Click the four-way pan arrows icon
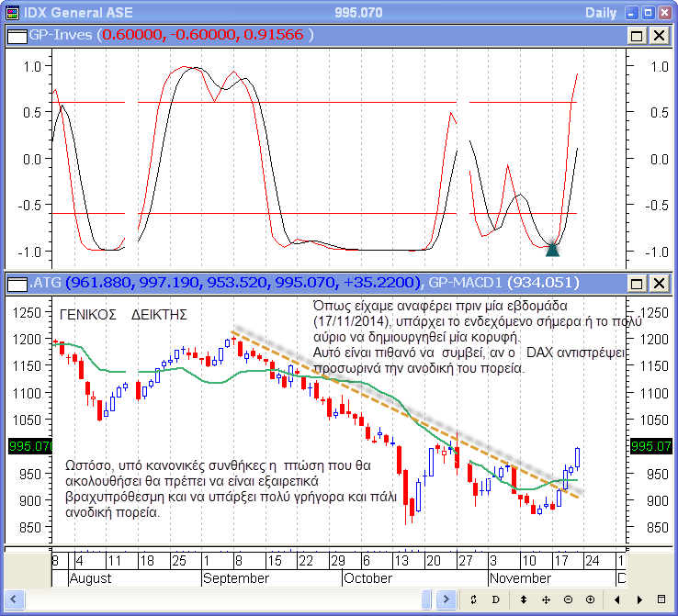 point(546,599)
